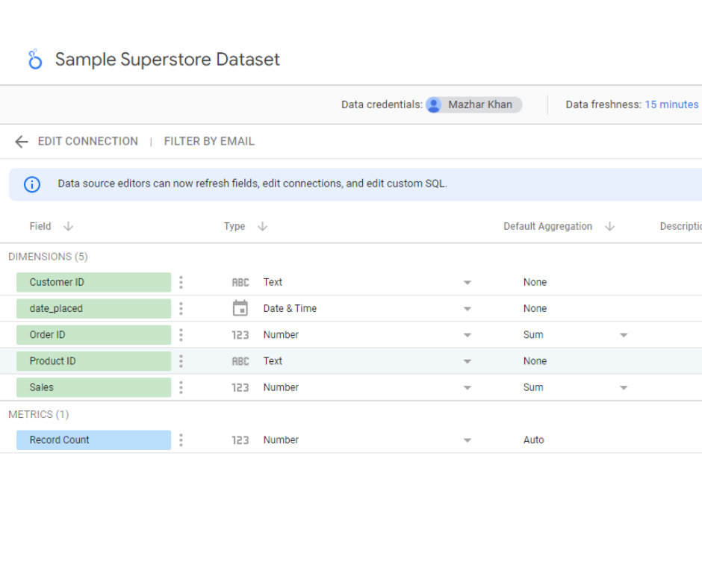Click the Mazhar Khan credentials chip

[x=473, y=104]
